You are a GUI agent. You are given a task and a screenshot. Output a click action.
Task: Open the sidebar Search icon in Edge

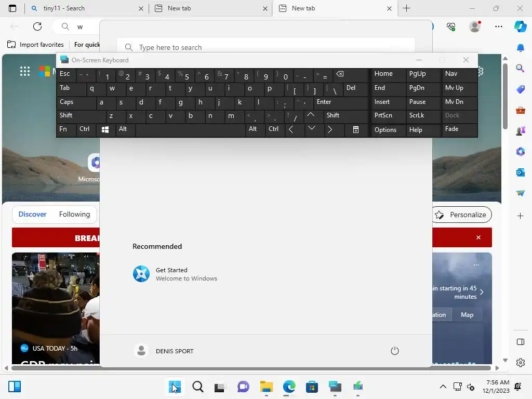point(520,68)
